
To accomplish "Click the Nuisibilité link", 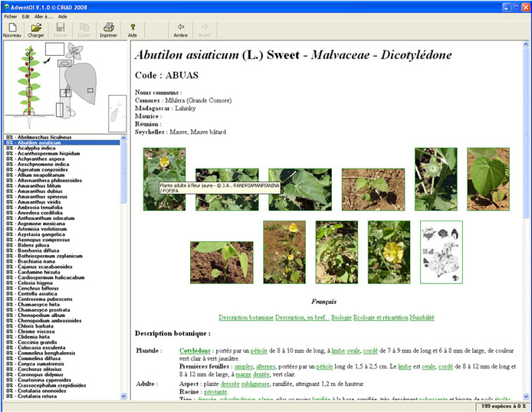I will 423,317.
